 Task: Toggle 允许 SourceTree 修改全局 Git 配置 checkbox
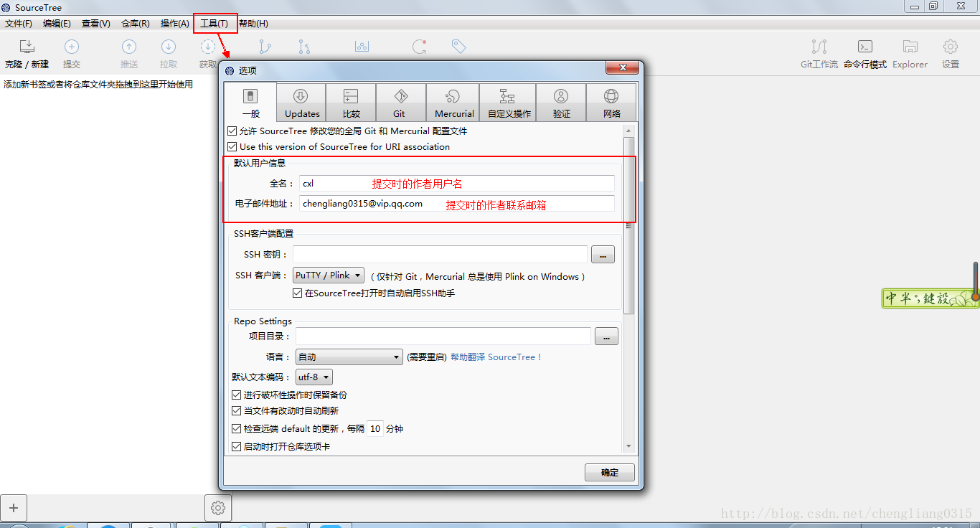(232, 131)
